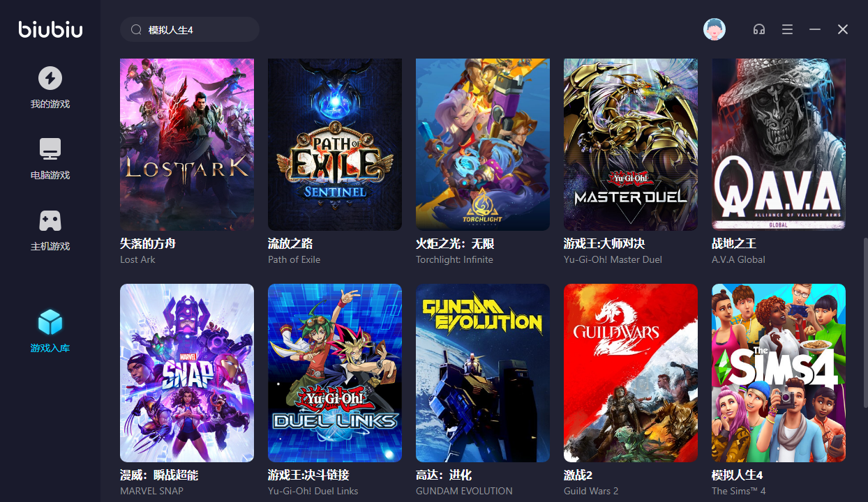Select the Torchlight Infinite game cover
This screenshot has height=502, width=868.
pos(483,144)
